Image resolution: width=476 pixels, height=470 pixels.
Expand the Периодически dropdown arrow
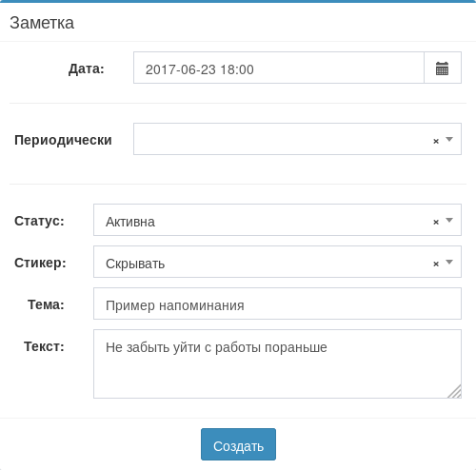449,139
